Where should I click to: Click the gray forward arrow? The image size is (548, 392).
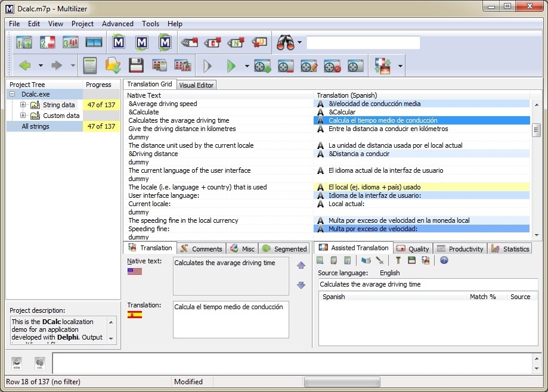(x=57, y=66)
